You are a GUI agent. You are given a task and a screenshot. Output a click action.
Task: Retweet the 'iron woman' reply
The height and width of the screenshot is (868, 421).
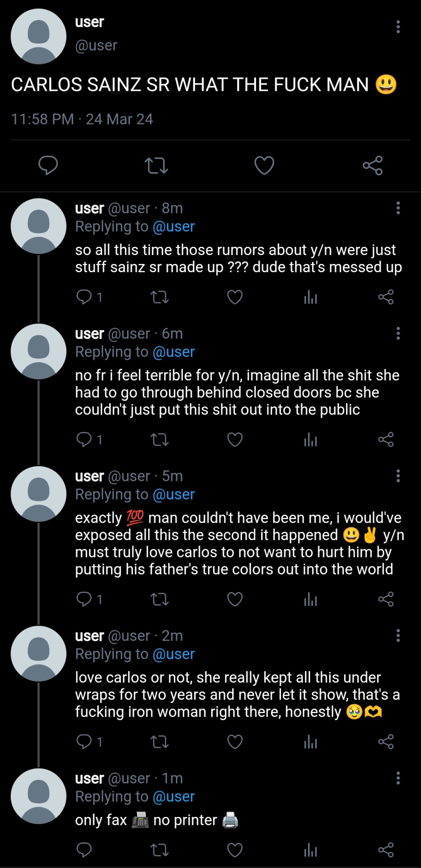[159, 741]
